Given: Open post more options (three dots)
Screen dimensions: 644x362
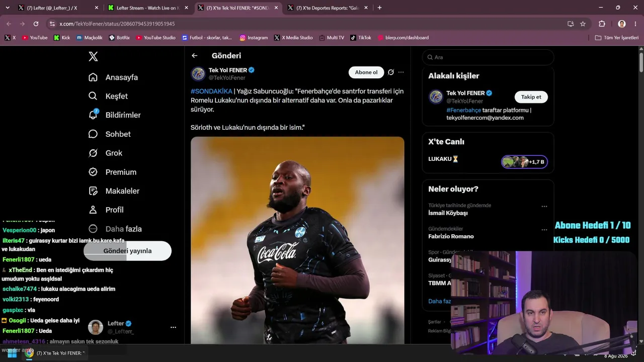Looking at the screenshot, I should coord(401,72).
